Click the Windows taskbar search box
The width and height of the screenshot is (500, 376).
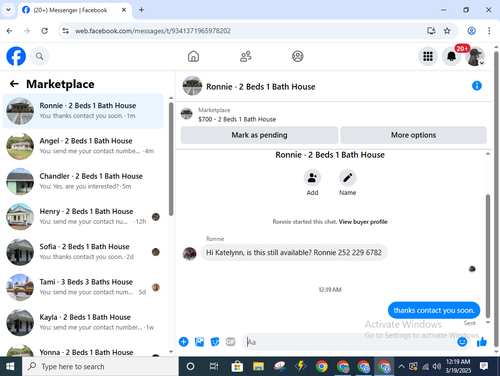[x=100, y=366]
